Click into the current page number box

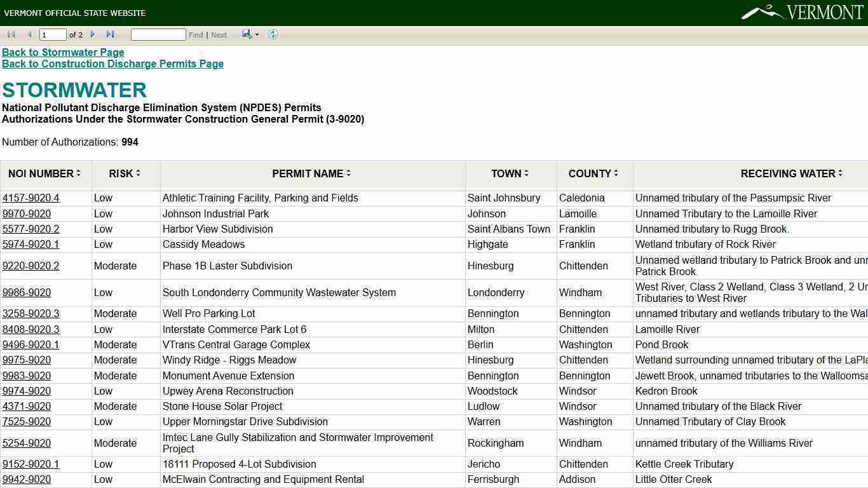53,34
